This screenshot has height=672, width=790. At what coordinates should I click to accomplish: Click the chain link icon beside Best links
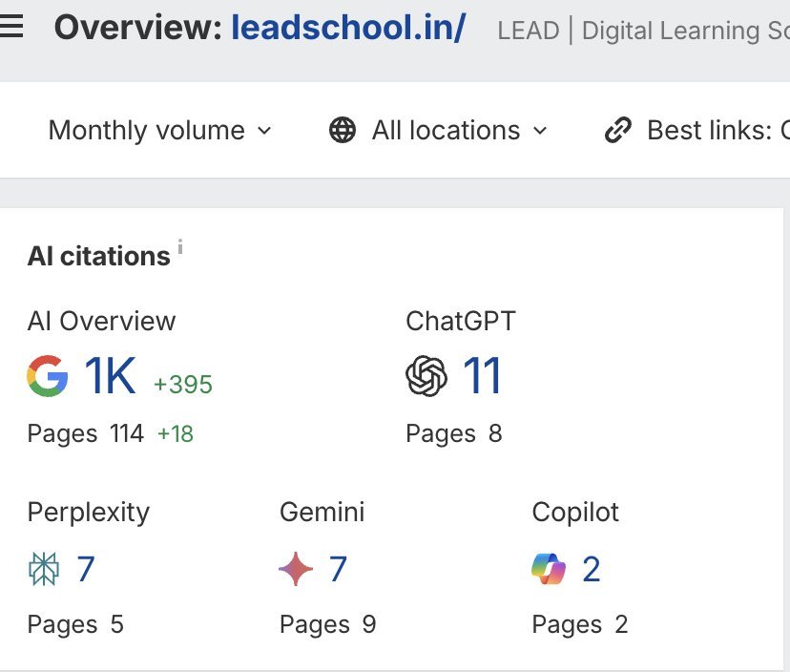(618, 131)
